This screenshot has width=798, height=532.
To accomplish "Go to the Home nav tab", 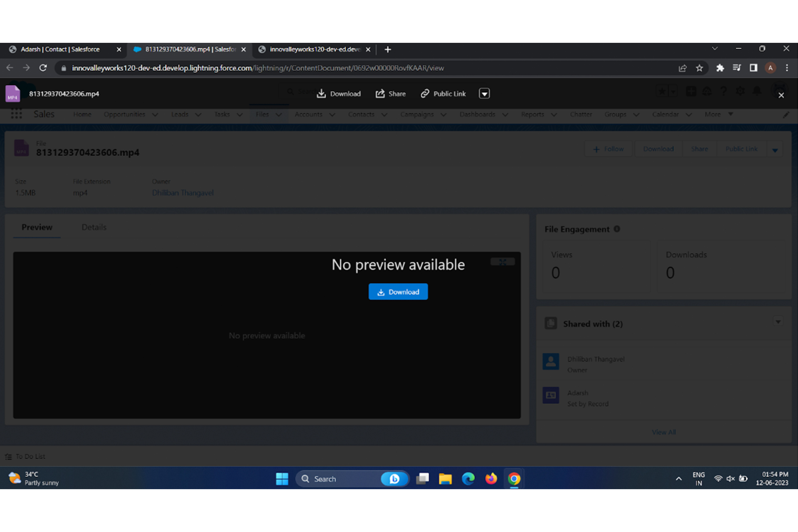I will tap(82, 114).
